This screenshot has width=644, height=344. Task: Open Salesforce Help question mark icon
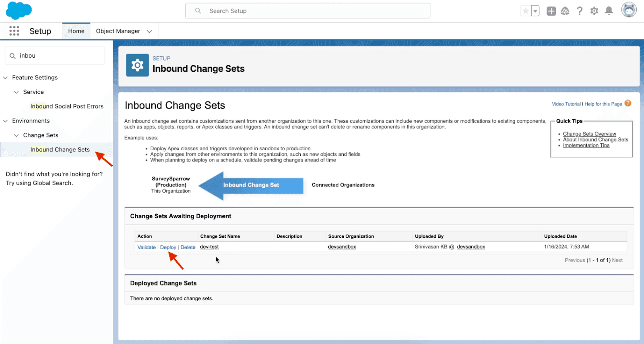tap(580, 11)
